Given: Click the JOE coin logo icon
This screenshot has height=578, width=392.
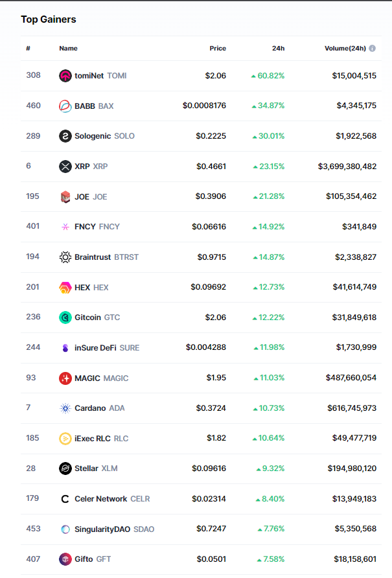Looking at the screenshot, I should pos(65,196).
